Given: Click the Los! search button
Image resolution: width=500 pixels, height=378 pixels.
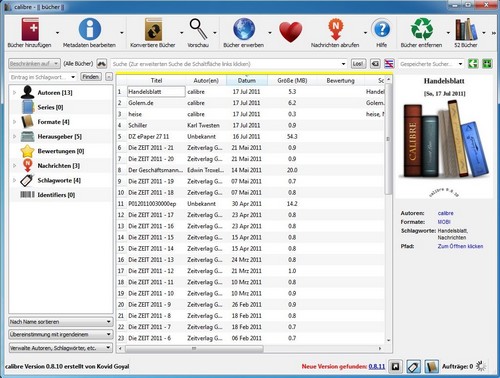Looking at the screenshot, I should (358, 63).
